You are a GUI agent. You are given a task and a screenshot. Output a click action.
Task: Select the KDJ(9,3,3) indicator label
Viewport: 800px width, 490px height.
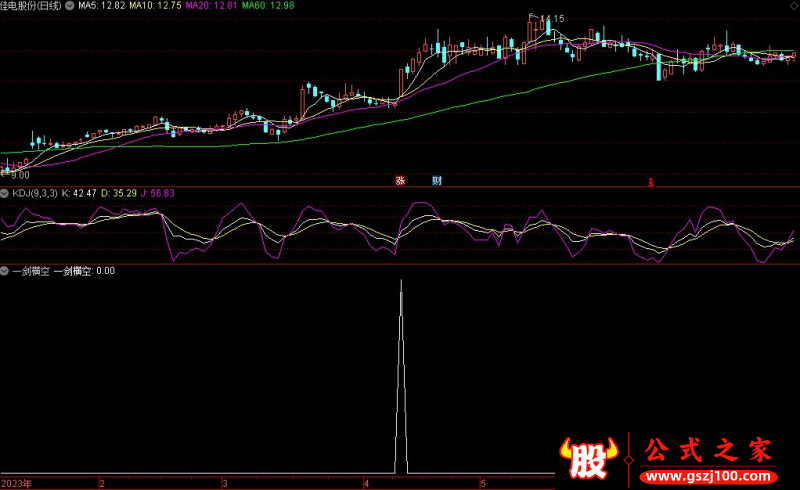[34, 194]
